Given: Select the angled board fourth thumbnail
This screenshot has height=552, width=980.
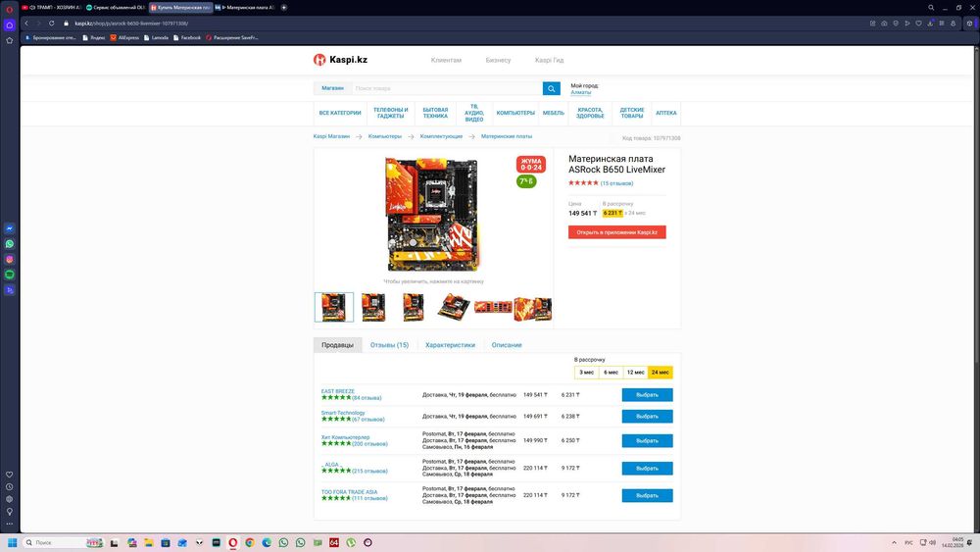Looking at the screenshot, I should (453, 307).
